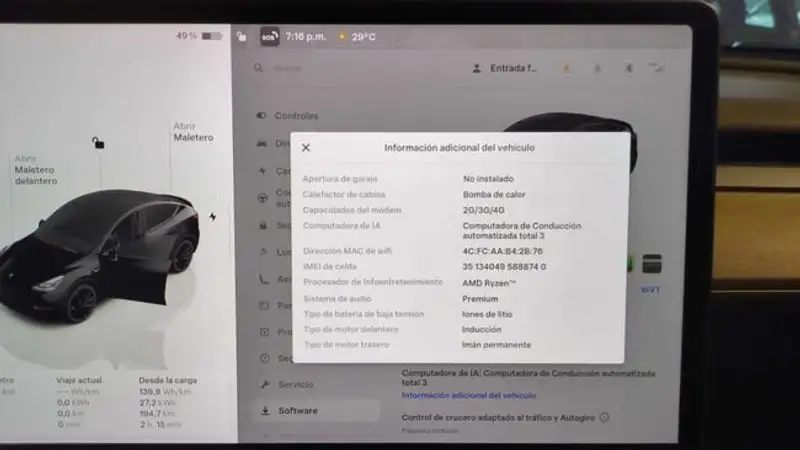Tap the wifi MAC address value
This screenshot has height=450, width=800.
(503, 251)
